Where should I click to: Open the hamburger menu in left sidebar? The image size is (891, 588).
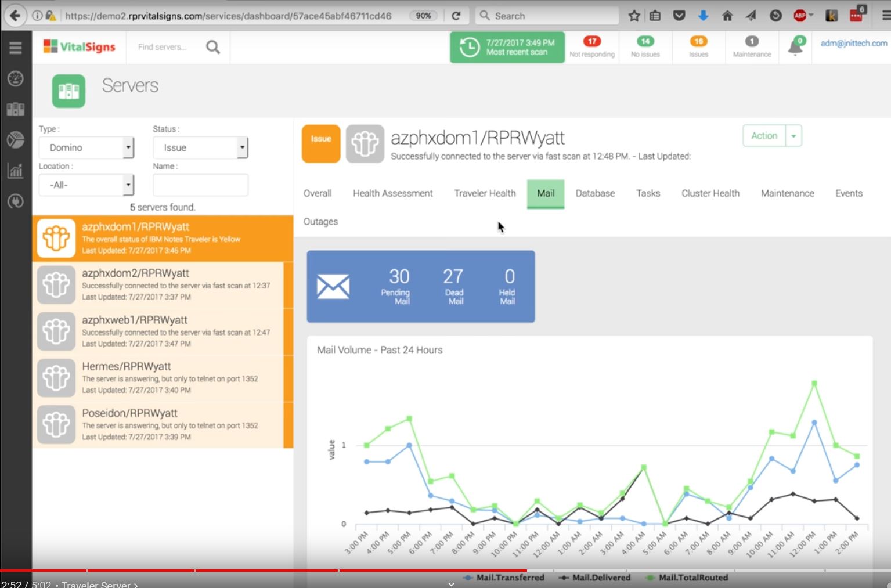16,48
